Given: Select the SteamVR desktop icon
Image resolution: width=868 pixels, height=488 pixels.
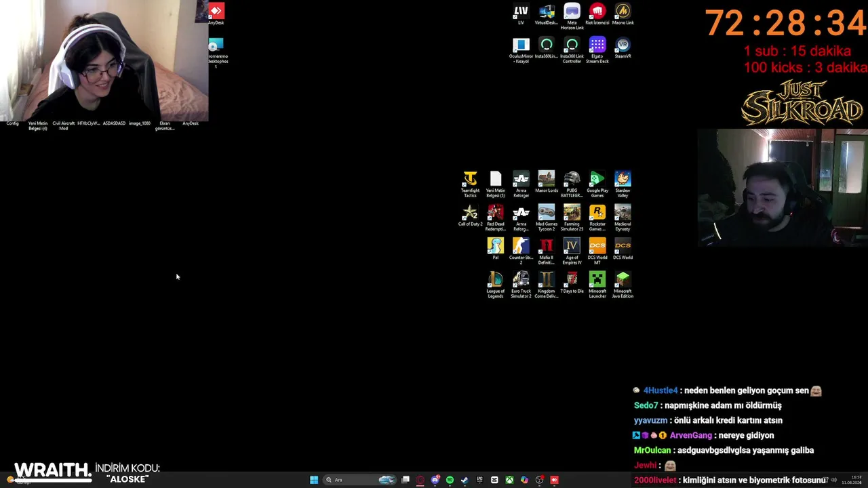Looking at the screenshot, I should [x=623, y=48].
